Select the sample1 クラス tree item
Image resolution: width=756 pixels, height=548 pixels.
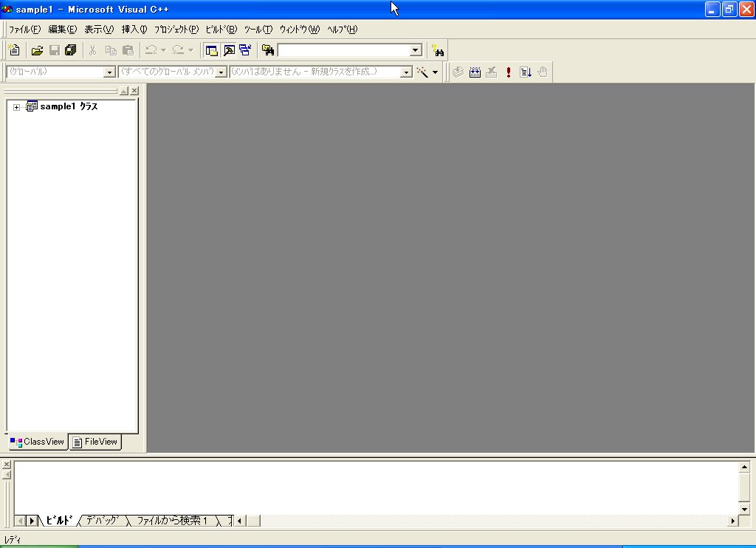(x=69, y=106)
